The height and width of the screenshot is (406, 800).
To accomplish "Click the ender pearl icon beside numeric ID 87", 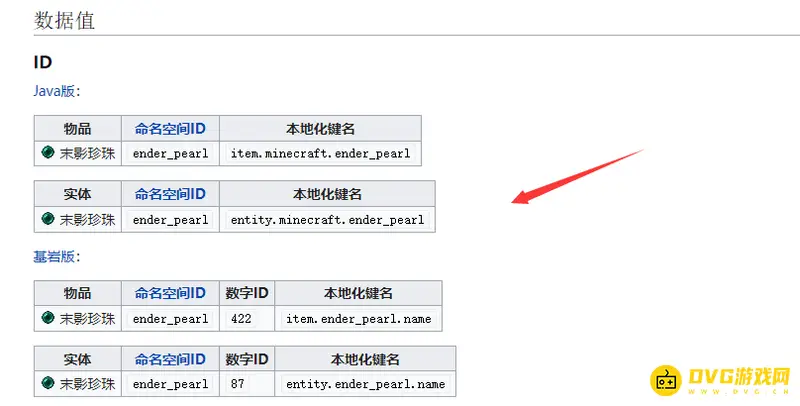I will [48, 384].
